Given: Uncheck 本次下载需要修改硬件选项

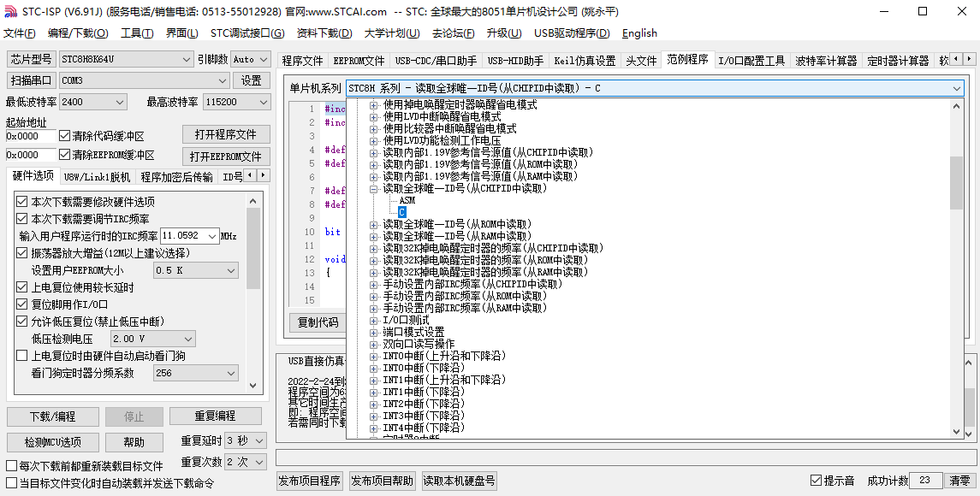Looking at the screenshot, I should coord(22,202).
